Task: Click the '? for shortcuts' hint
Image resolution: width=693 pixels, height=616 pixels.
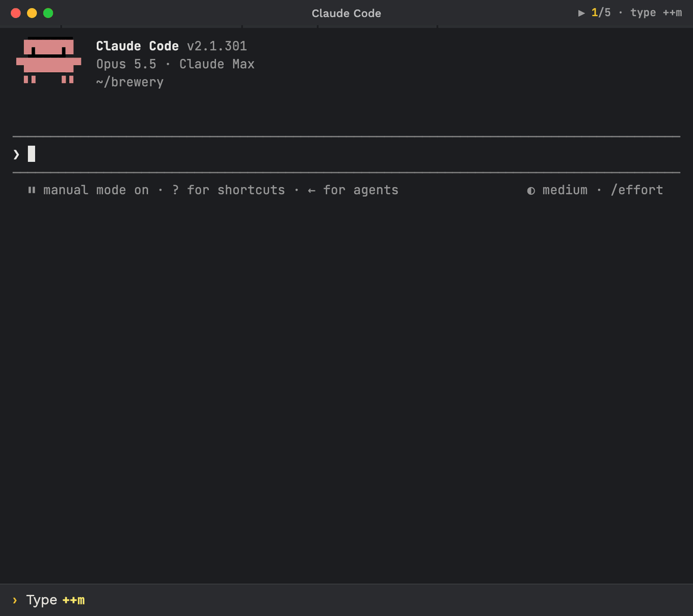Action: (229, 190)
